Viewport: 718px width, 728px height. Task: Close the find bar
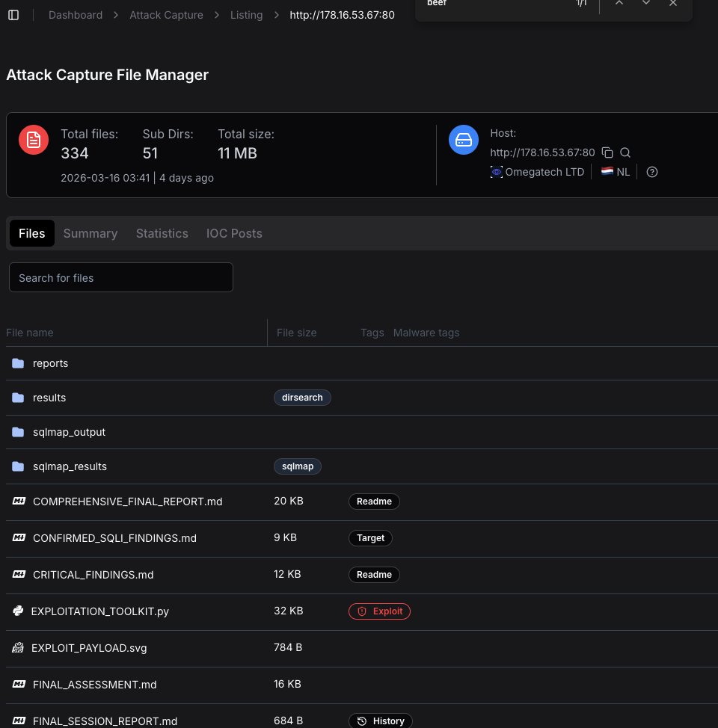673,3
